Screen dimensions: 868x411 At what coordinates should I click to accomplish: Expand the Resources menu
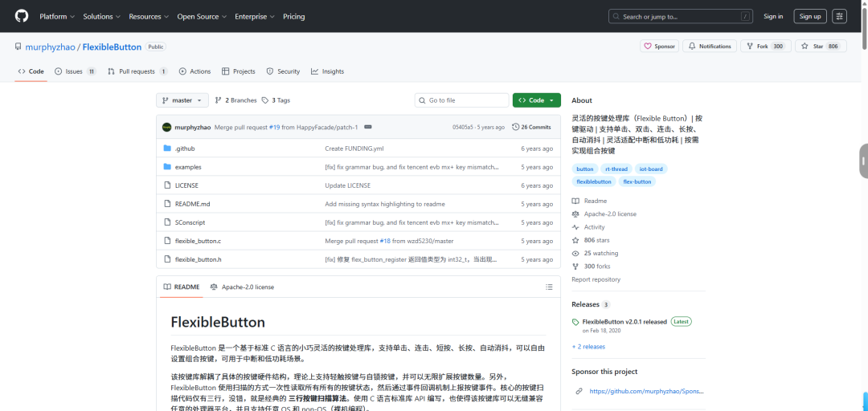click(x=149, y=17)
